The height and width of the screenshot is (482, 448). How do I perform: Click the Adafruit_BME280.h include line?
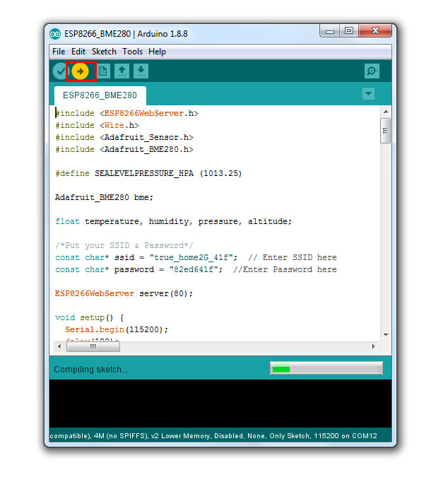[124, 149]
